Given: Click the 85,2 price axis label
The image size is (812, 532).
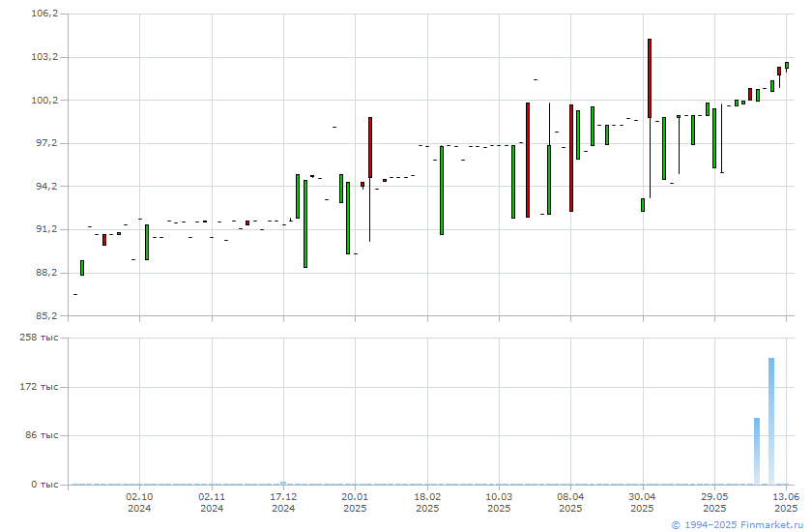Looking at the screenshot, I should (47, 315).
